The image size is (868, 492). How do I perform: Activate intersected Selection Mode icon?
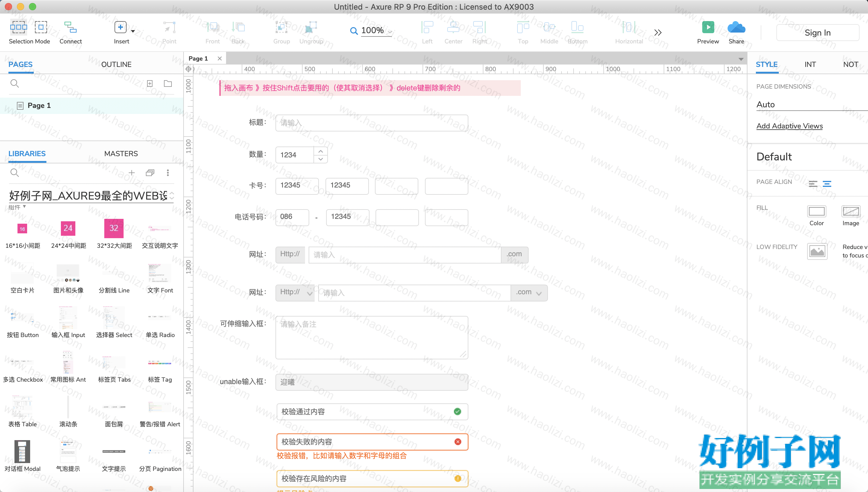(18, 27)
